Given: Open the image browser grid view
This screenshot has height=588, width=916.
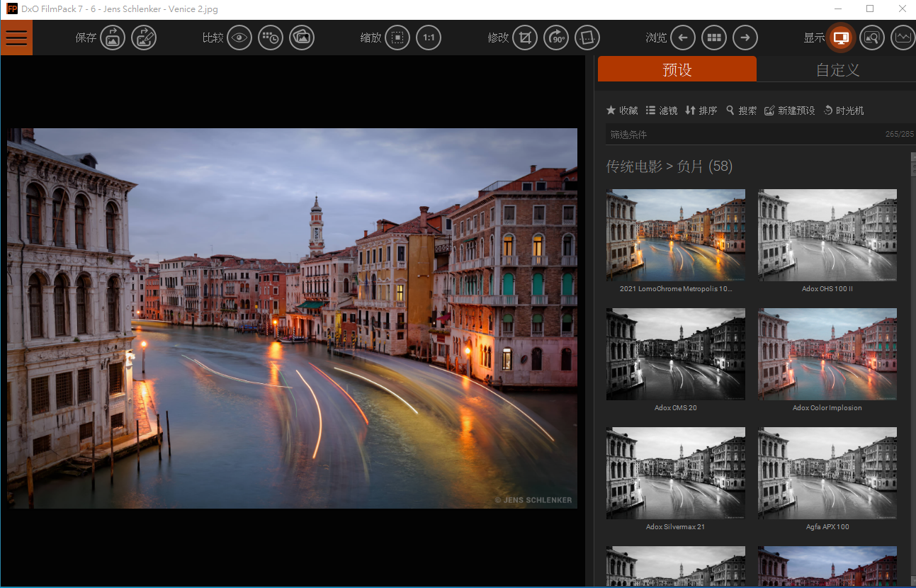Looking at the screenshot, I should coord(714,38).
